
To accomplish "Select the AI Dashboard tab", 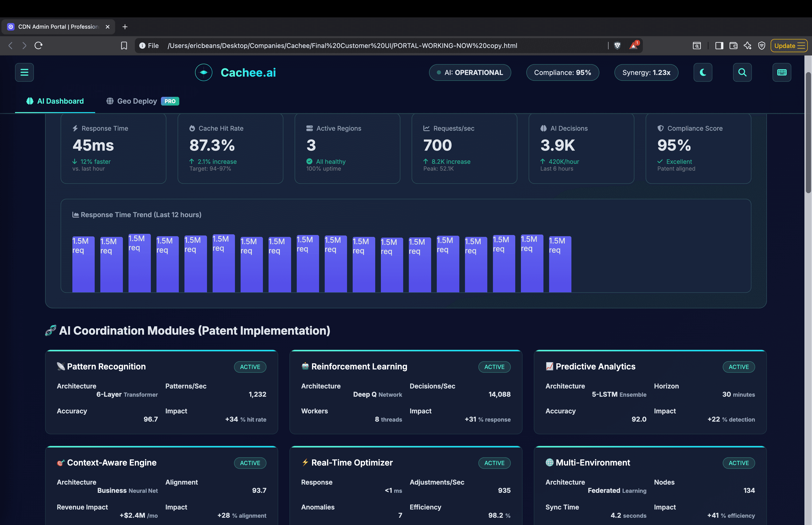I will [55, 101].
